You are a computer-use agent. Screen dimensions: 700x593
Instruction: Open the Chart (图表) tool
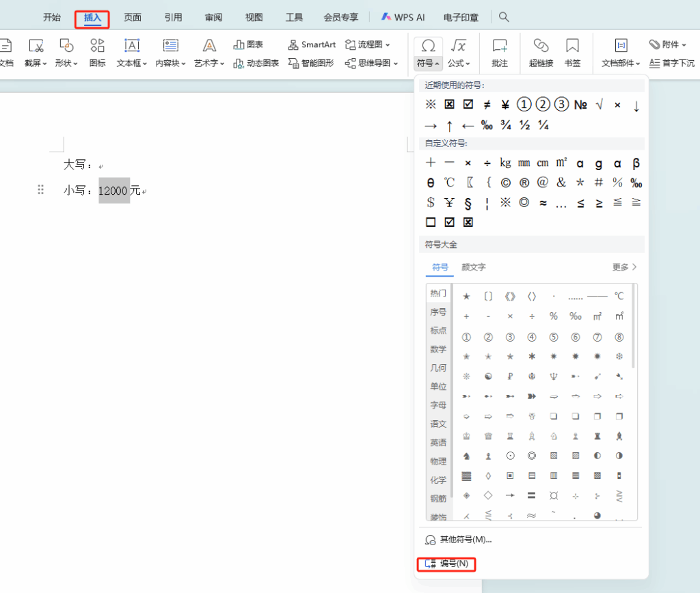[x=249, y=44]
